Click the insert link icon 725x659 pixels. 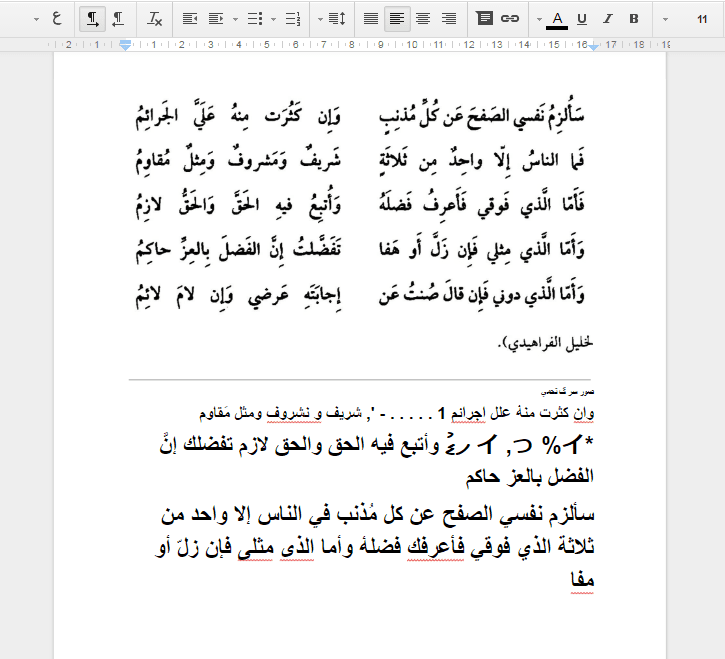[x=510, y=19]
